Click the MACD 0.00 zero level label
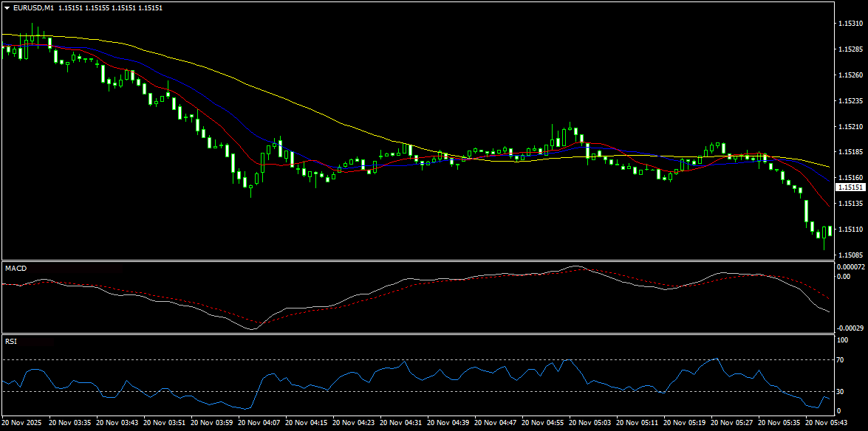 coord(843,276)
